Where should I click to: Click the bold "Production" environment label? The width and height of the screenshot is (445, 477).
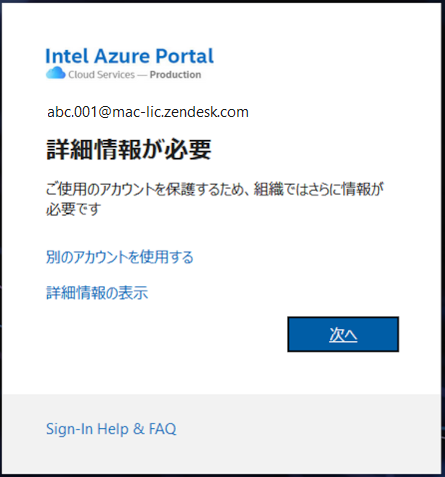[x=175, y=75]
